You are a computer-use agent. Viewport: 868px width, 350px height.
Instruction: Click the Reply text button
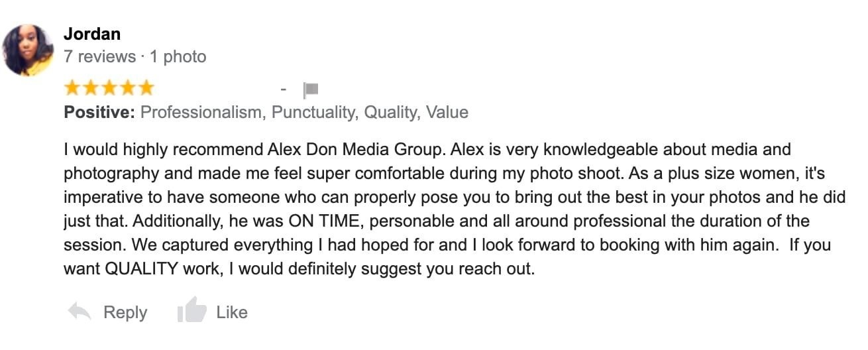[x=125, y=313]
